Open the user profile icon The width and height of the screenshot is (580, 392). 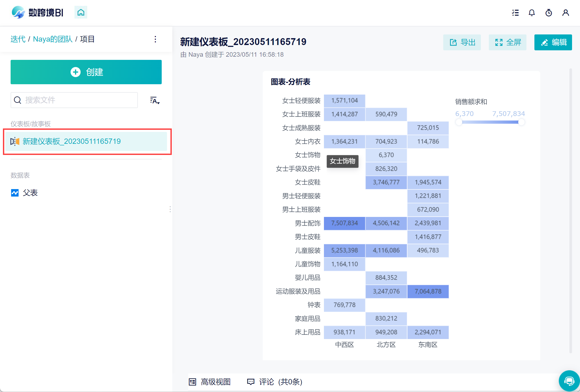(566, 13)
